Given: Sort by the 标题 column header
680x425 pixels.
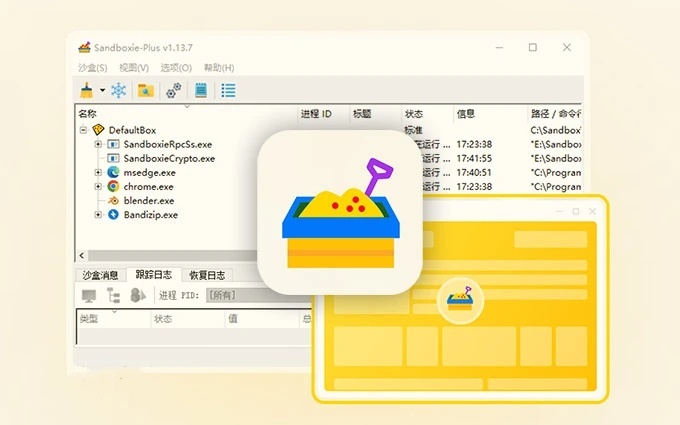Looking at the screenshot, I should tap(375, 114).
